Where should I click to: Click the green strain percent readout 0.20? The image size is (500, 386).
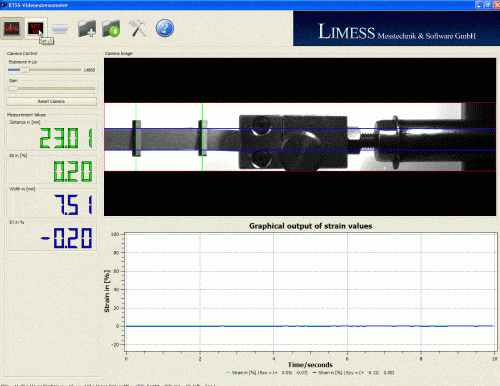coord(73,171)
